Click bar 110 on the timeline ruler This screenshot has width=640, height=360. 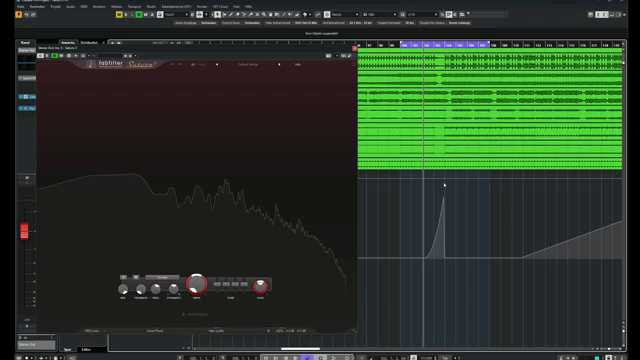516,45
